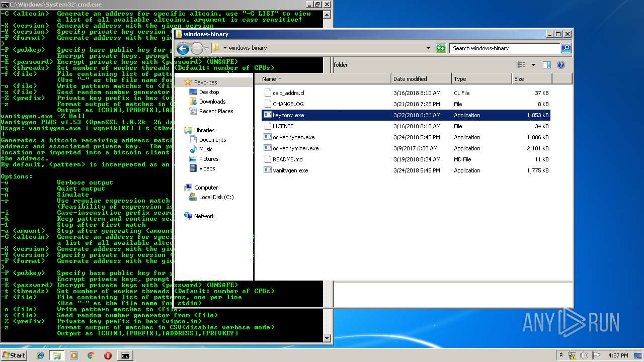This screenshot has width=644, height=362.
Task: Select vanitygen.exe application icon
Action: [268, 170]
